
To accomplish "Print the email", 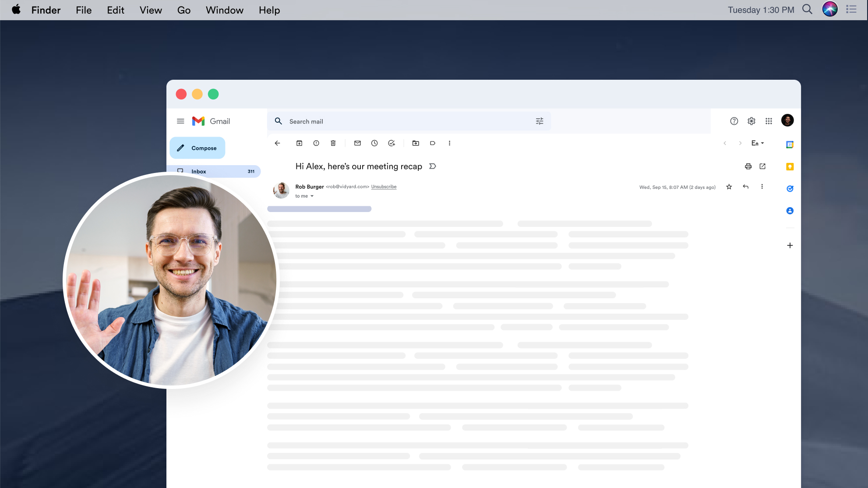I will pyautogui.click(x=748, y=166).
